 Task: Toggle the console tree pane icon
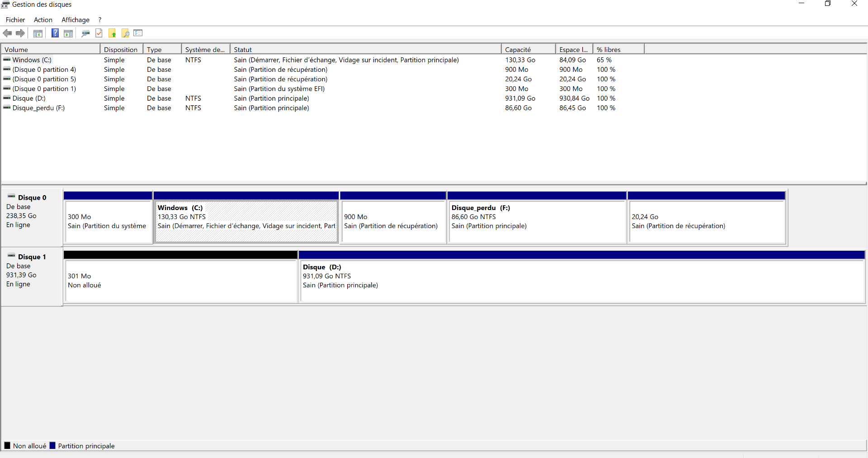click(38, 33)
